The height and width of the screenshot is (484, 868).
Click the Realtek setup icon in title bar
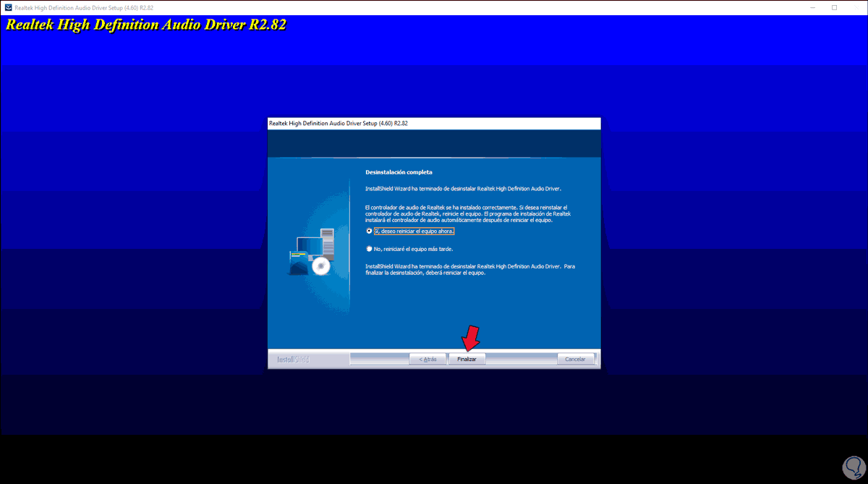[8, 7]
